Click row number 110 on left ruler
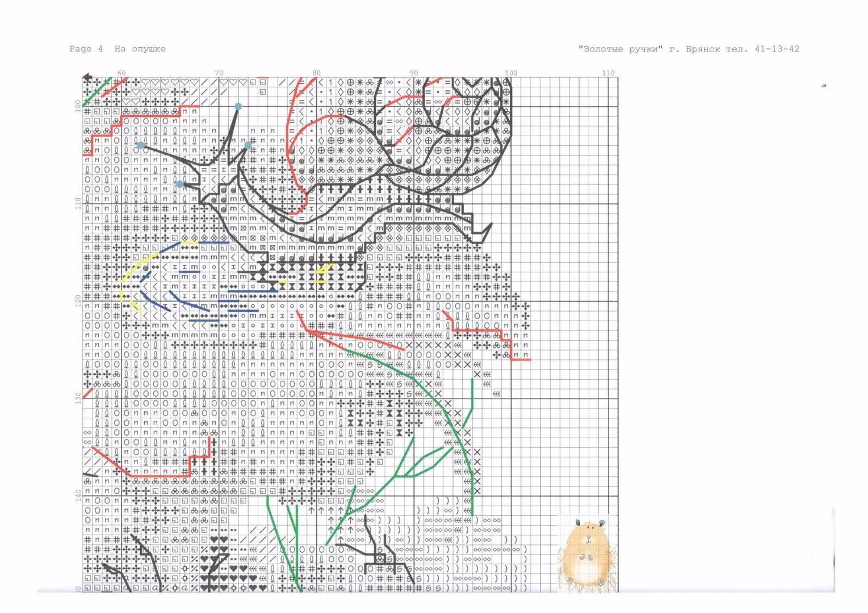This screenshot has height=613, width=868. [78, 204]
